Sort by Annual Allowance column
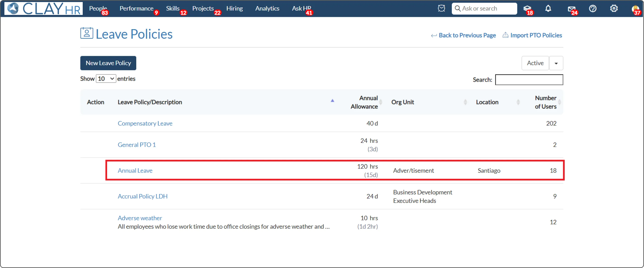The image size is (644, 268). coord(364,102)
